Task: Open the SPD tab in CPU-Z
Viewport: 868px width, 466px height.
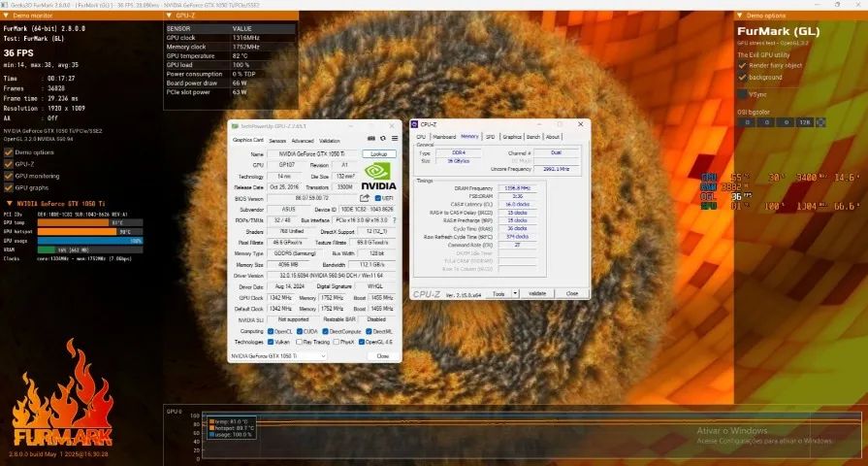Action: coord(491,136)
